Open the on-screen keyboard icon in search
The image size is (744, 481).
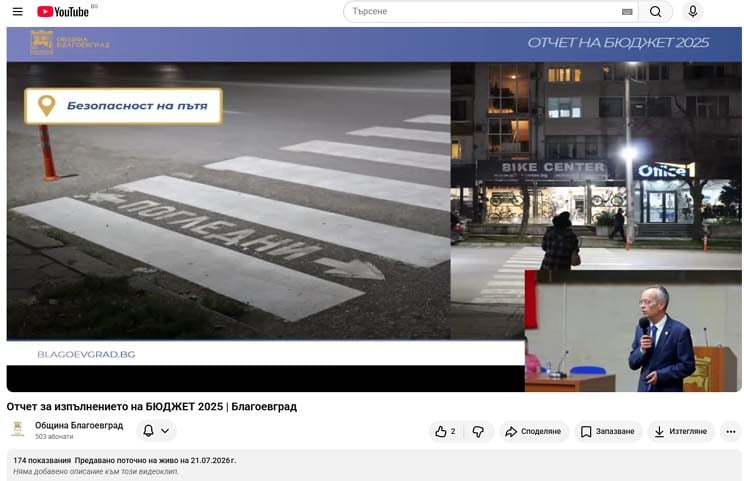(x=627, y=12)
